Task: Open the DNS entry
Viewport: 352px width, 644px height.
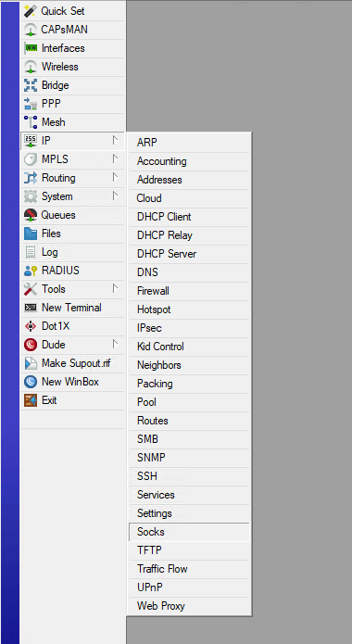Action: (189, 272)
